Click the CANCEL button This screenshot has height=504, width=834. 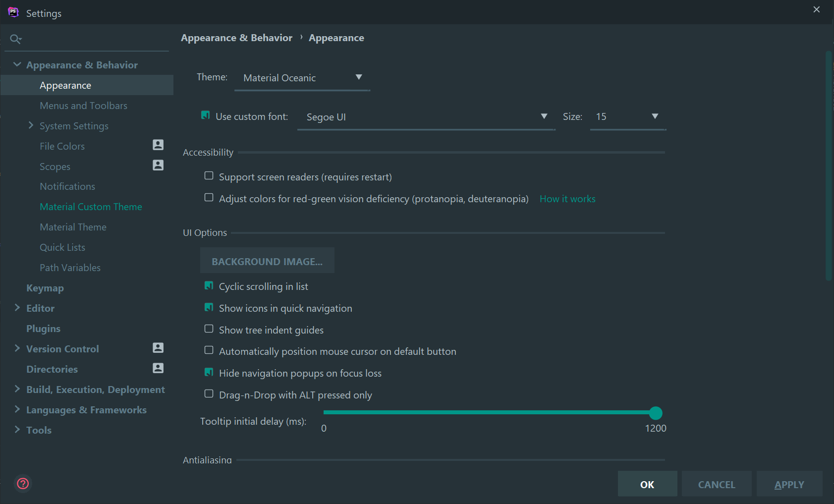coord(717,484)
